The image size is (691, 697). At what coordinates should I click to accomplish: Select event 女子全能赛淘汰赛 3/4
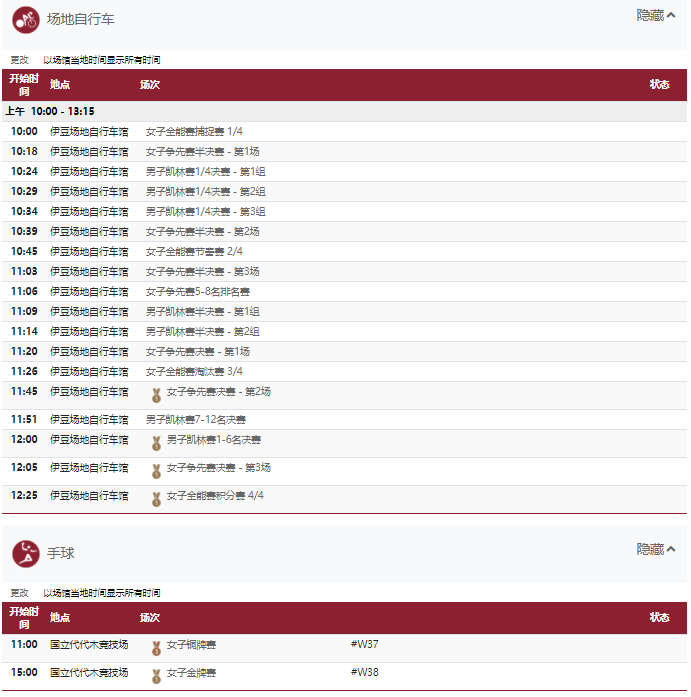[194, 372]
